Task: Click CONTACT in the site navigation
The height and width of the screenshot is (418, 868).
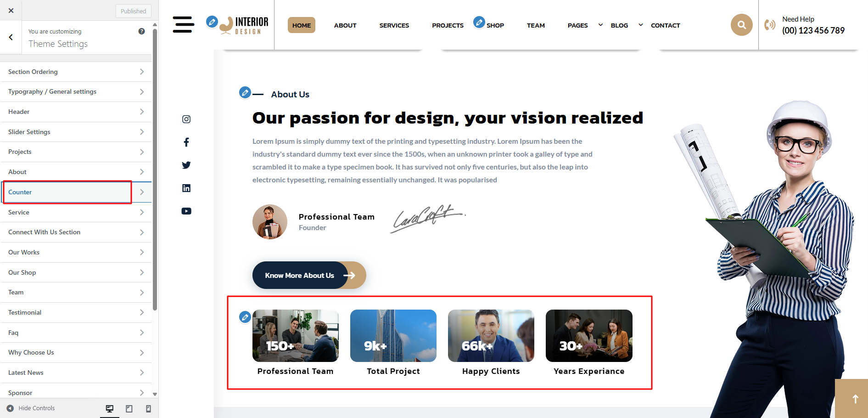Action: pos(666,25)
